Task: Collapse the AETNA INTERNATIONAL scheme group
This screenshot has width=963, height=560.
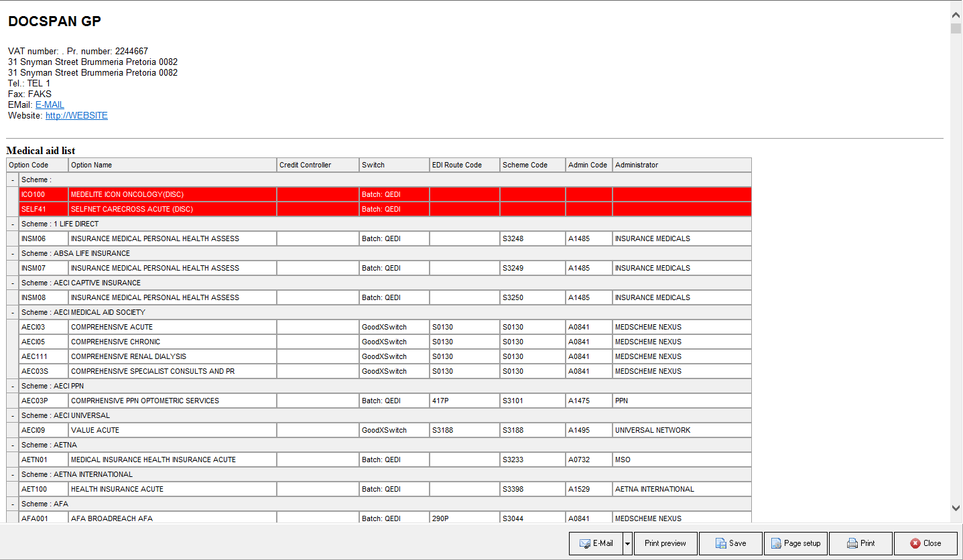Action: click(13, 474)
